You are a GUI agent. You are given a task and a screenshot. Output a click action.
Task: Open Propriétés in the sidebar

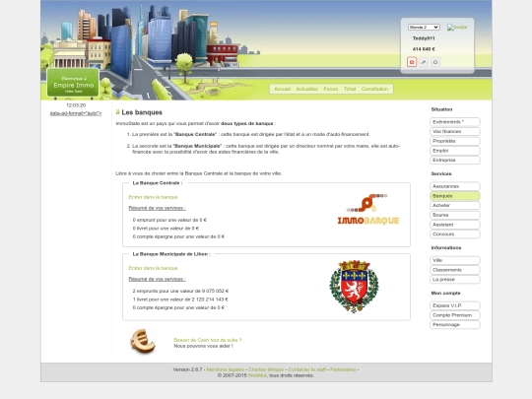[455, 141]
